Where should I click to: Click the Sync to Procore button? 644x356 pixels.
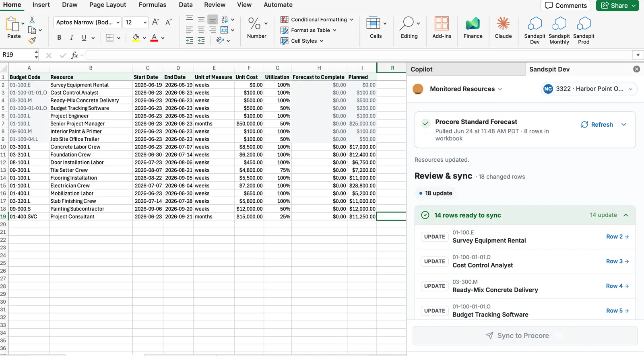(525, 335)
